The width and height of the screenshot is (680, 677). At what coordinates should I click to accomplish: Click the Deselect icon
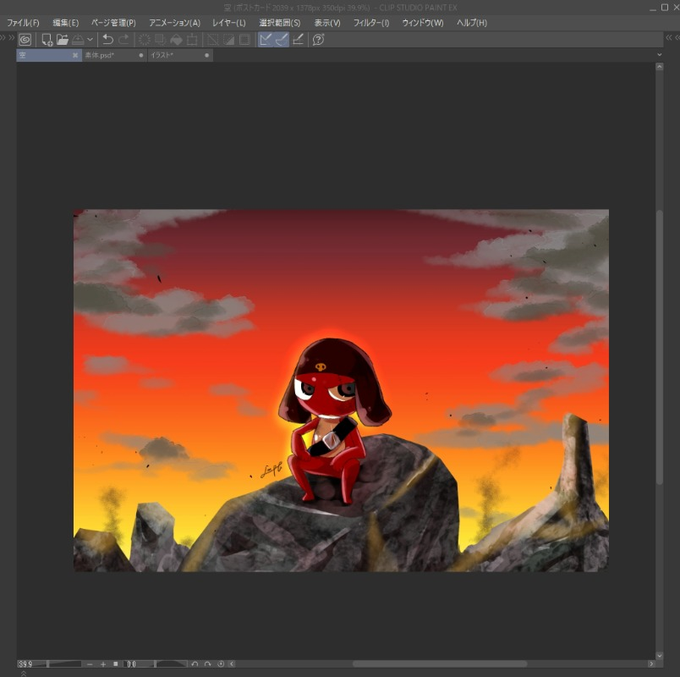tap(212, 40)
